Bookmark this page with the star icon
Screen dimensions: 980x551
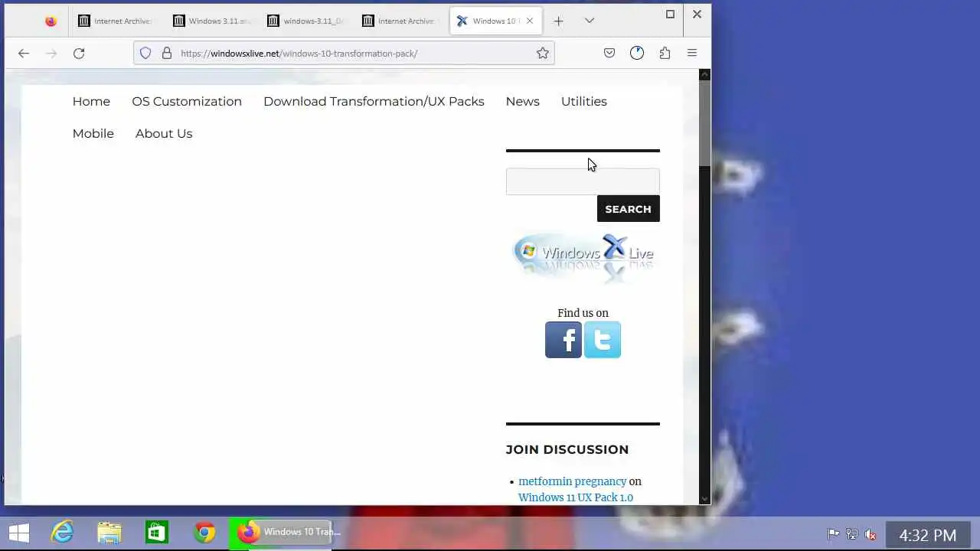pyautogui.click(x=542, y=53)
